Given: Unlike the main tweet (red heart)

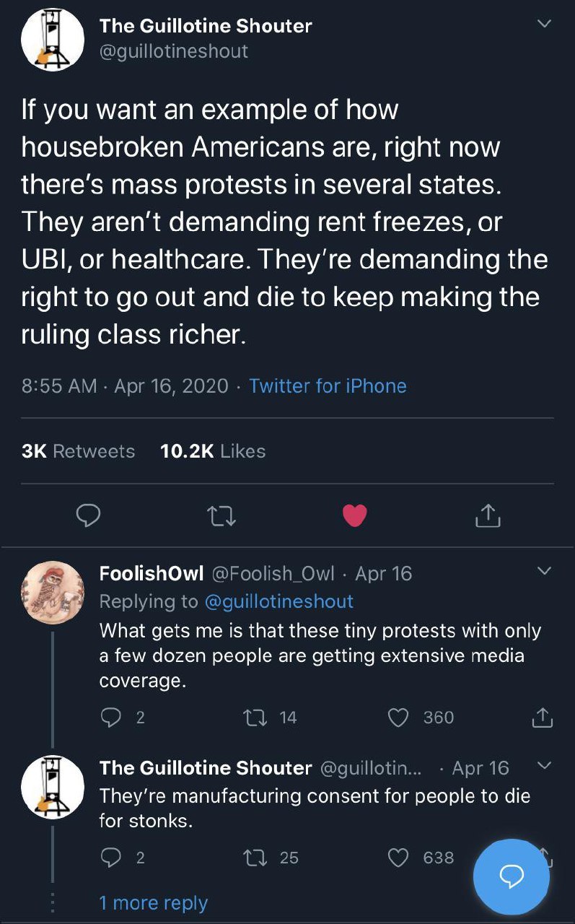Looking at the screenshot, I should pos(354,515).
